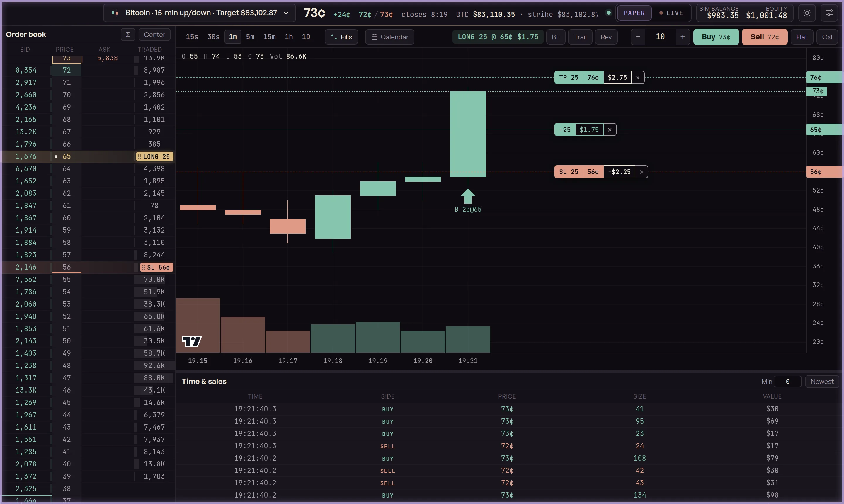Click traded volume 92.6K at price 48
The height and width of the screenshot is (504, 844).
[154, 366]
